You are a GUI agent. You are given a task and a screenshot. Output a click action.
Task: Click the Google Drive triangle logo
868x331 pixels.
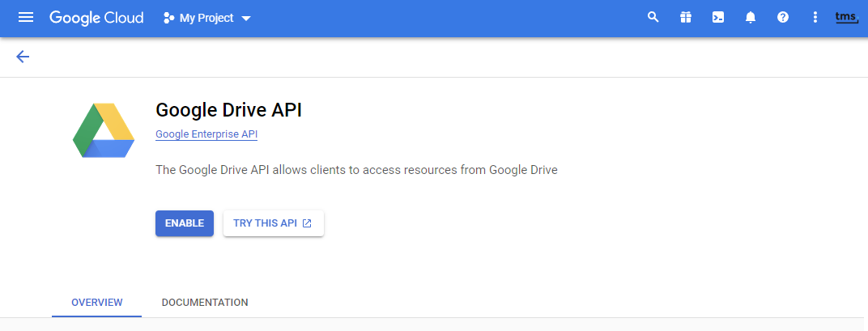tap(104, 131)
